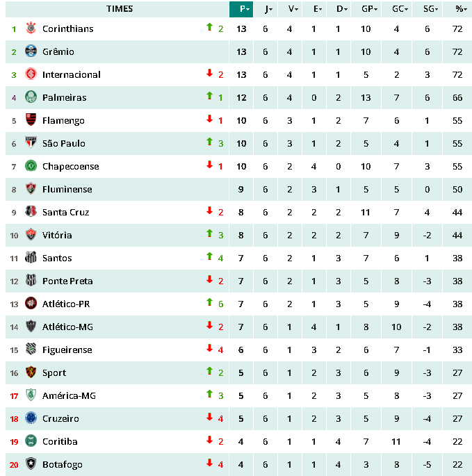This screenshot has width=472, height=476.
Task: Sort by GP goals scored column
Action: click(369, 9)
